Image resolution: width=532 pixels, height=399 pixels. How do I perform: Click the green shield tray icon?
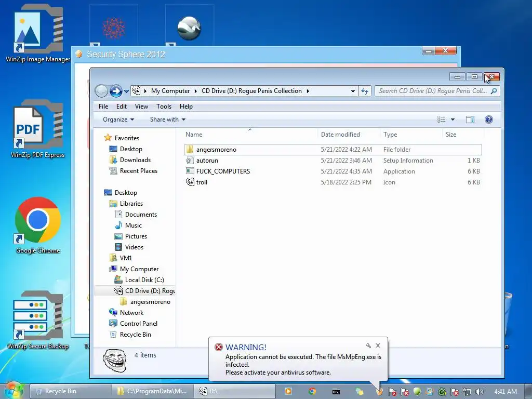click(417, 392)
